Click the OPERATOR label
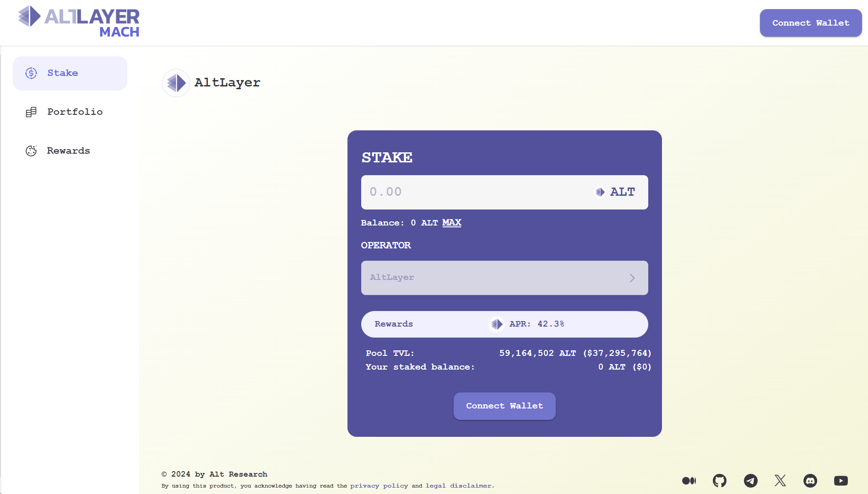Viewport: 868px width, 494px height. tap(386, 245)
